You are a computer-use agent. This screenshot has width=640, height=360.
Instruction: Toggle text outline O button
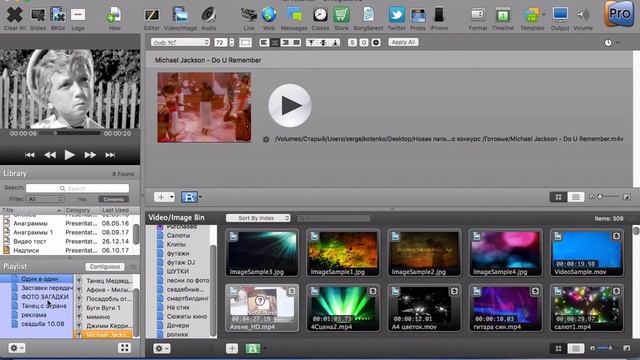click(x=364, y=42)
